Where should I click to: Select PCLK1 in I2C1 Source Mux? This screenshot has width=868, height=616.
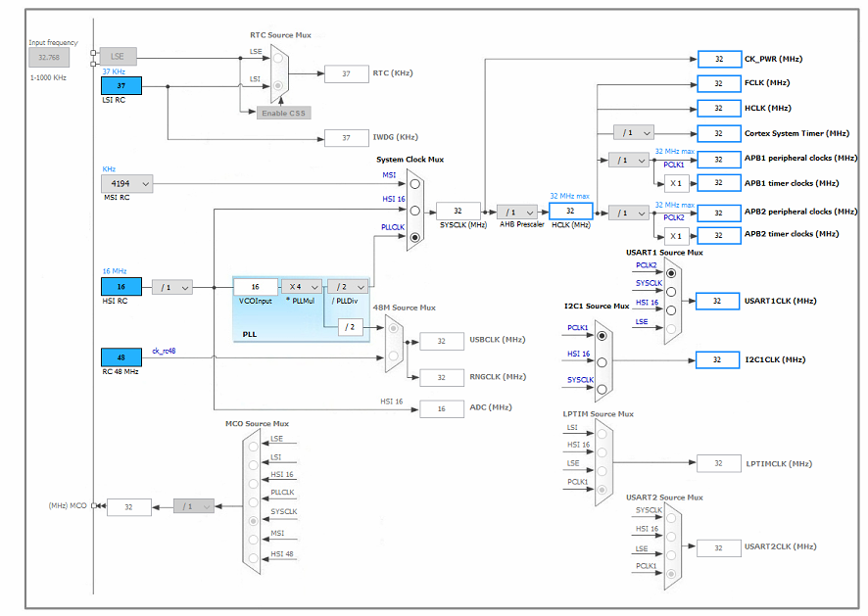coord(602,336)
